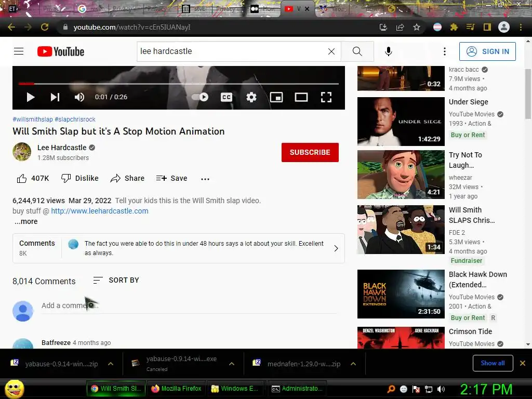The height and width of the screenshot is (399, 532).
Task: Expand options for mednafen zip download
Action: tap(353, 364)
